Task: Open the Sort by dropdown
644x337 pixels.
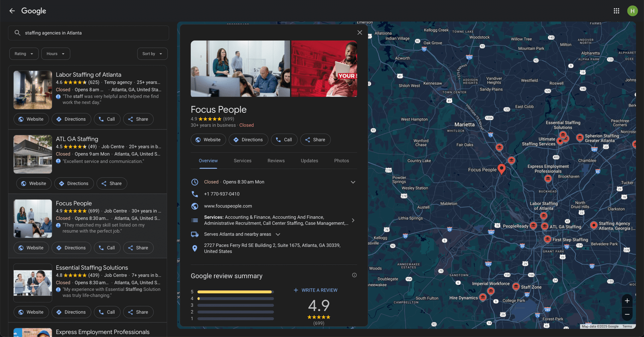Action: point(152,54)
